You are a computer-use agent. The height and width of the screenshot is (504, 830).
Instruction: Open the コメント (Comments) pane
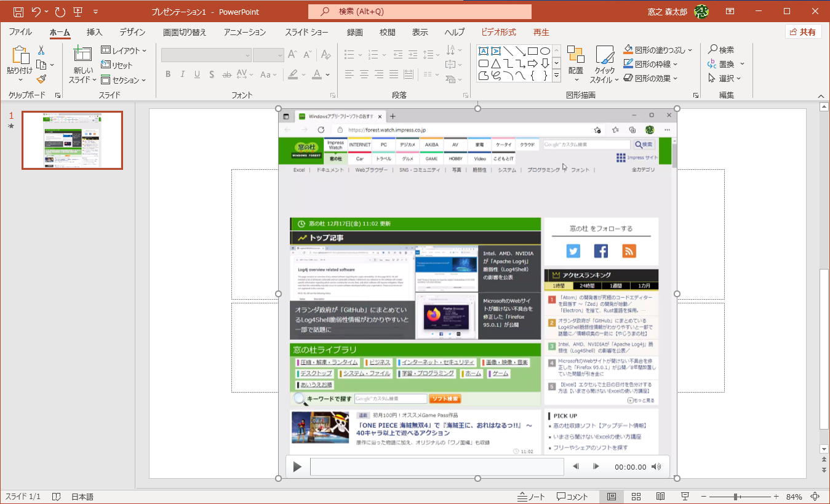tap(572, 497)
